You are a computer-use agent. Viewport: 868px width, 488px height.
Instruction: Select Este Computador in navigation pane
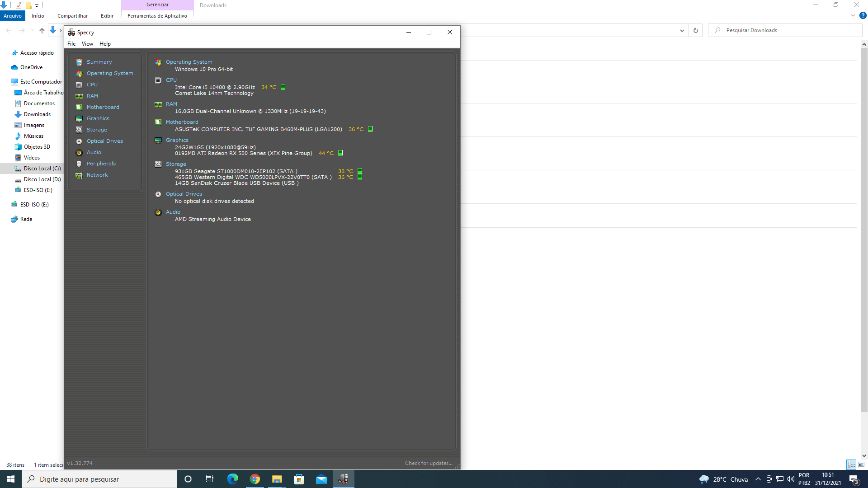pos(41,82)
